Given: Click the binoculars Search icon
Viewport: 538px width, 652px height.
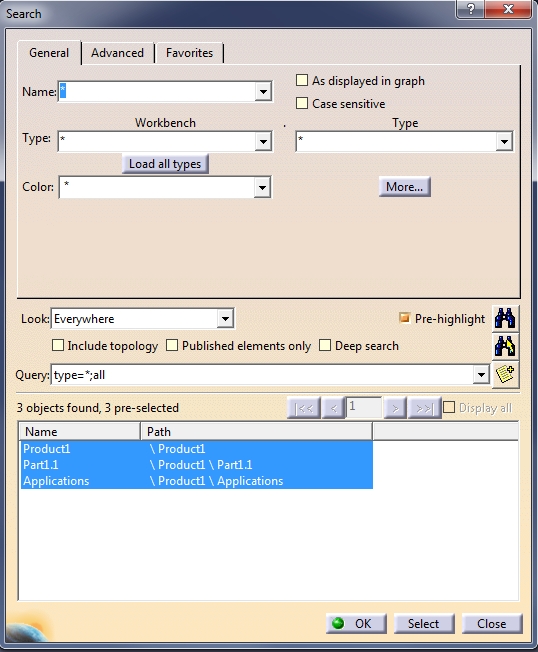Looking at the screenshot, I should [505, 319].
